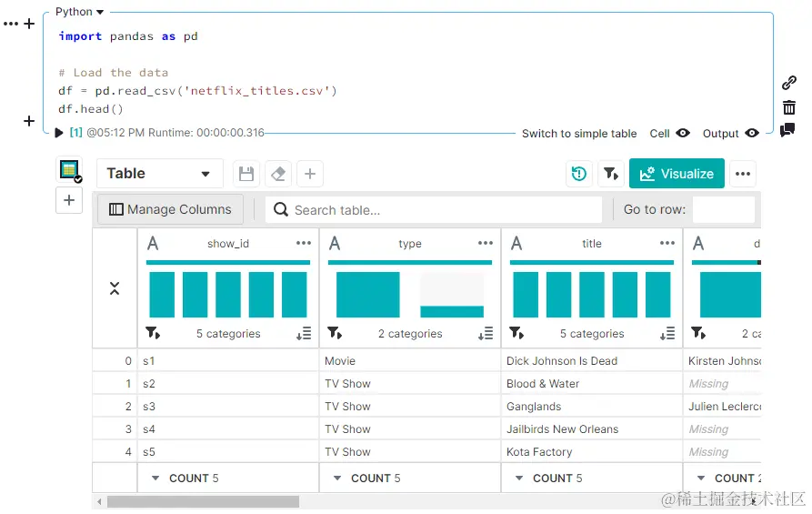Click Switch to simple table
The image size is (812, 514).
coord(579,133)
